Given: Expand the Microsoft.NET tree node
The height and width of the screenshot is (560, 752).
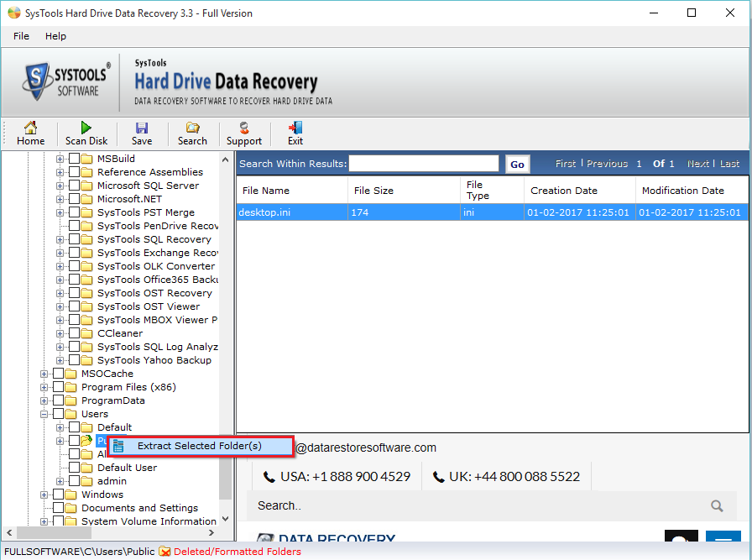Looking at the screenshot, I should click(x=60, y=199).
